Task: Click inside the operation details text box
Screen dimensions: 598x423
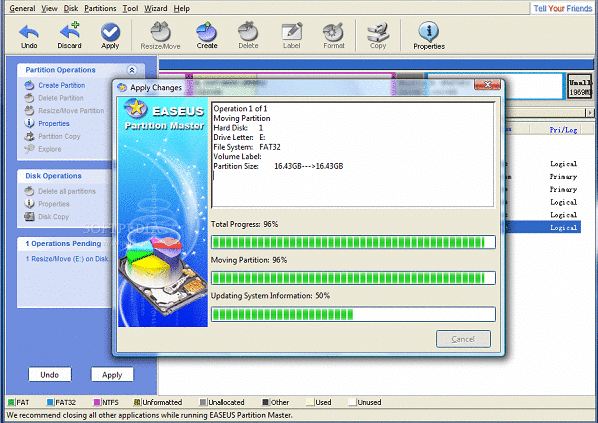Action: pos(353,154)
